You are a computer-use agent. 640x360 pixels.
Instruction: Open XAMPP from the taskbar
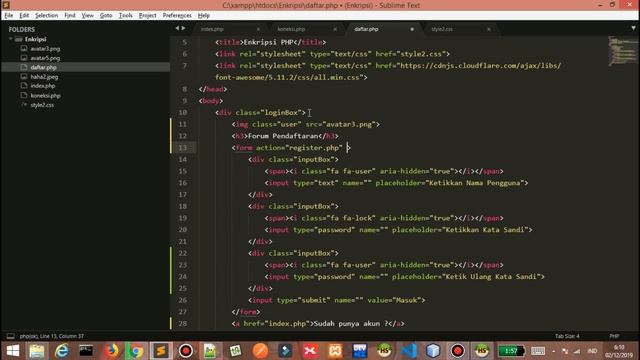pyautogui.click(x=335, y=351)
